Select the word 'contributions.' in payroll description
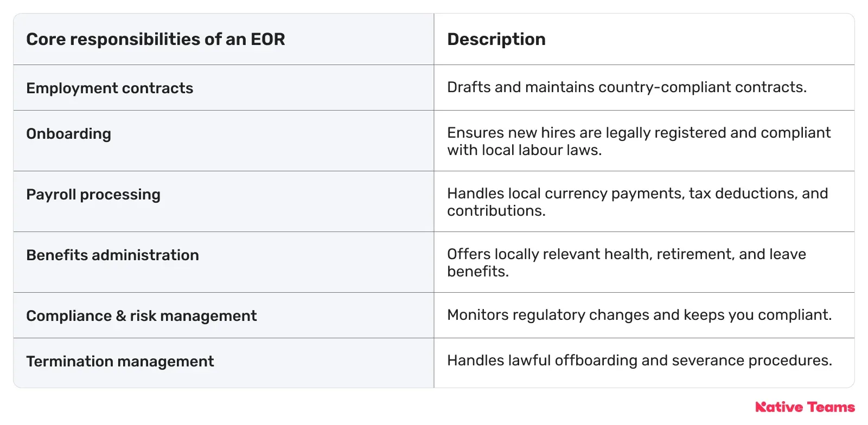This screenshot has width=868, height=425. pyautogui.click(x=496, y=211)
